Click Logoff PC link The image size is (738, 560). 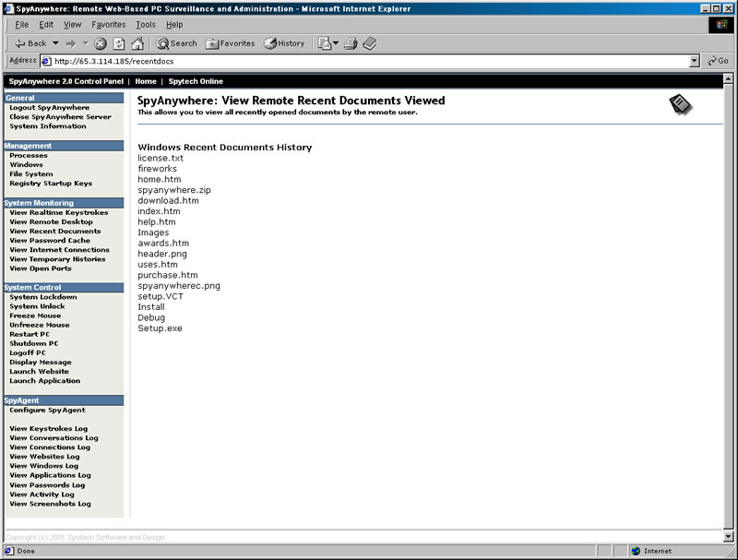point(28,353)
